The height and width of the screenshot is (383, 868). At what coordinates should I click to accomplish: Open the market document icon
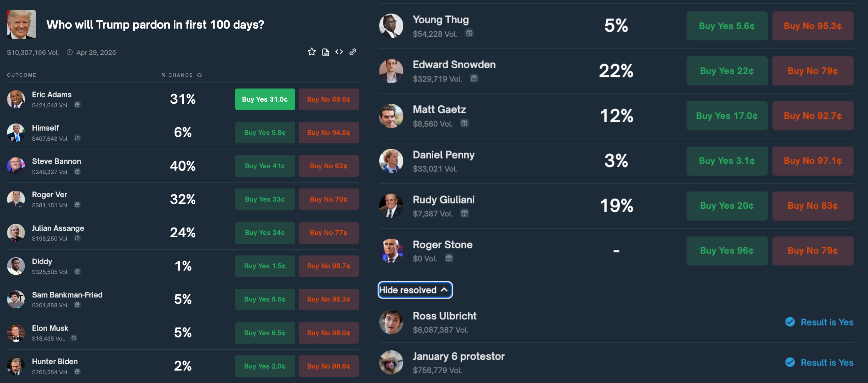(326, 52)
